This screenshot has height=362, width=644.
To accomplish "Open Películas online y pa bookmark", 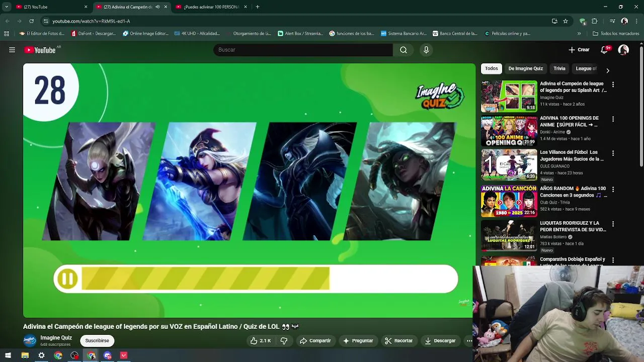I will [x=507, y=34].
